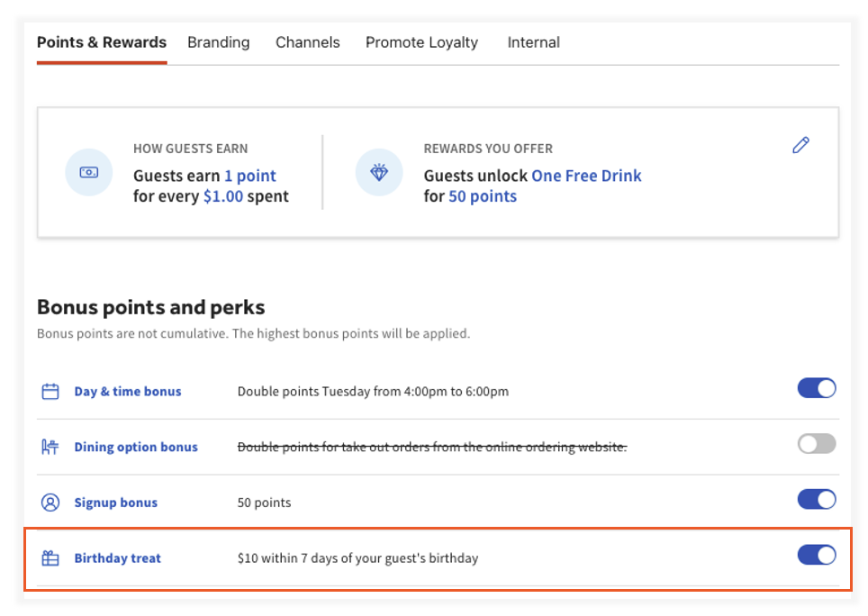Image resolution: width=868 pixels, height=616 pixels.
Task: Click the person icon next to Signup bonus
Action: pos(49,503)
